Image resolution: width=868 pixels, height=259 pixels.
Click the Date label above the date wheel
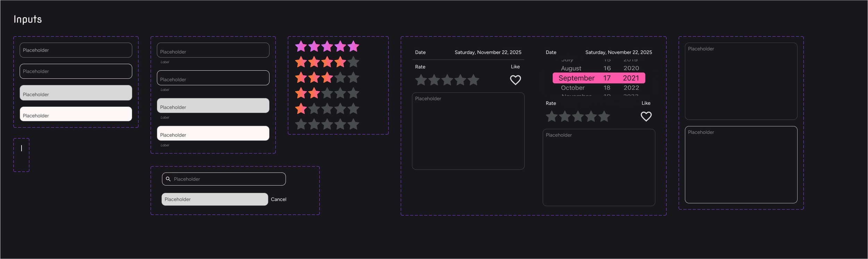click(x=551, y=52)
